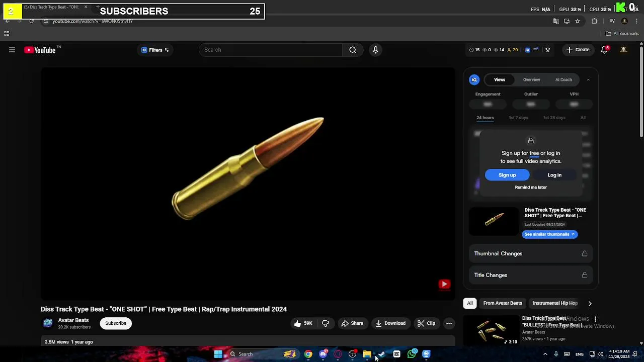Viewport: 644px width, 362px height.
Task: Reload the page with refresh button
Action: coord(31,21)
